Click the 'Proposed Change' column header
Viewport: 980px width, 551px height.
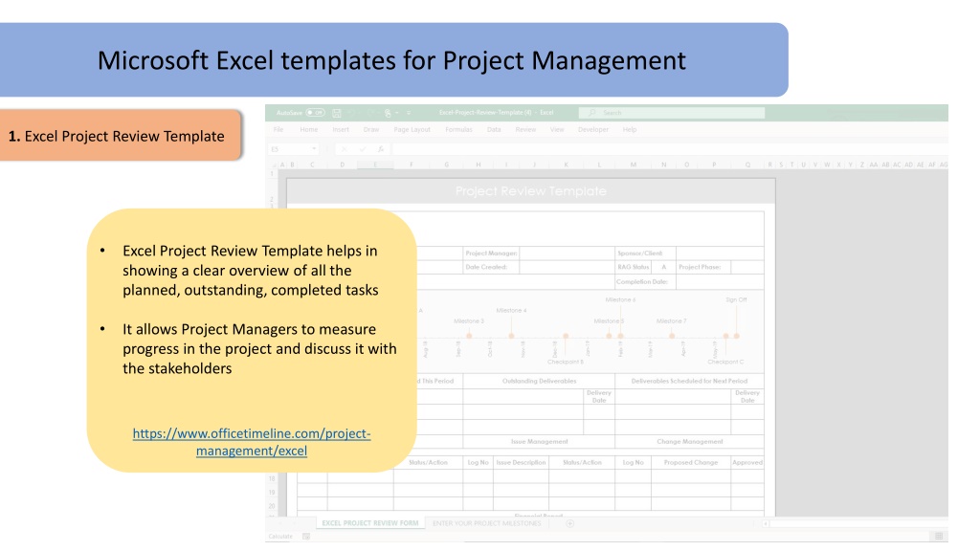[x=691, y=463]
